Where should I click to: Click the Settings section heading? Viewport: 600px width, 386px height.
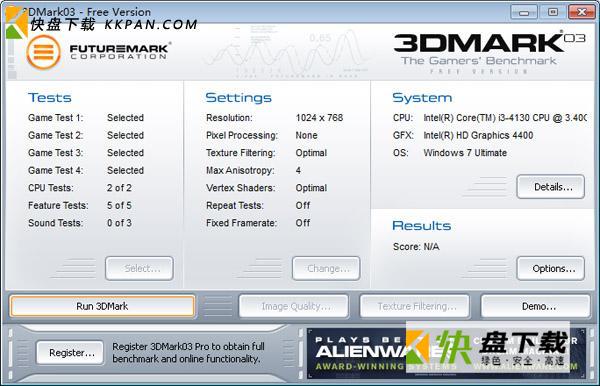[x=238, y=98]
